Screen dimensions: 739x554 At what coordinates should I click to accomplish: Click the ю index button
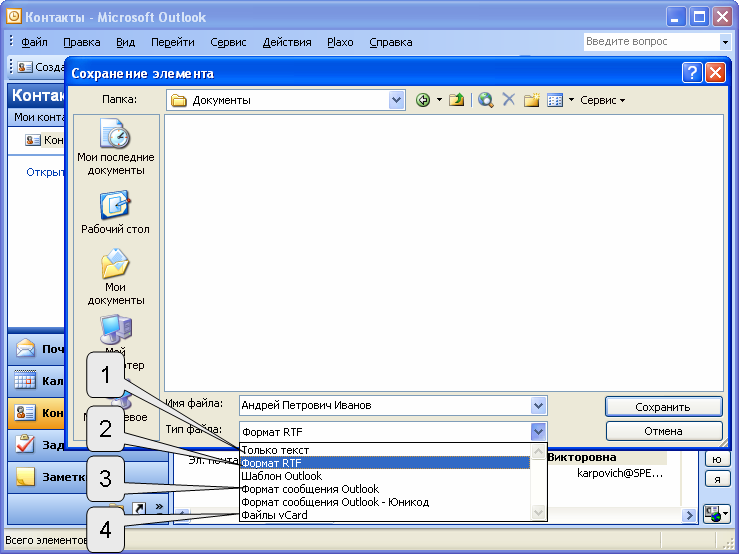pyautogui.click(x=717, y=459)
